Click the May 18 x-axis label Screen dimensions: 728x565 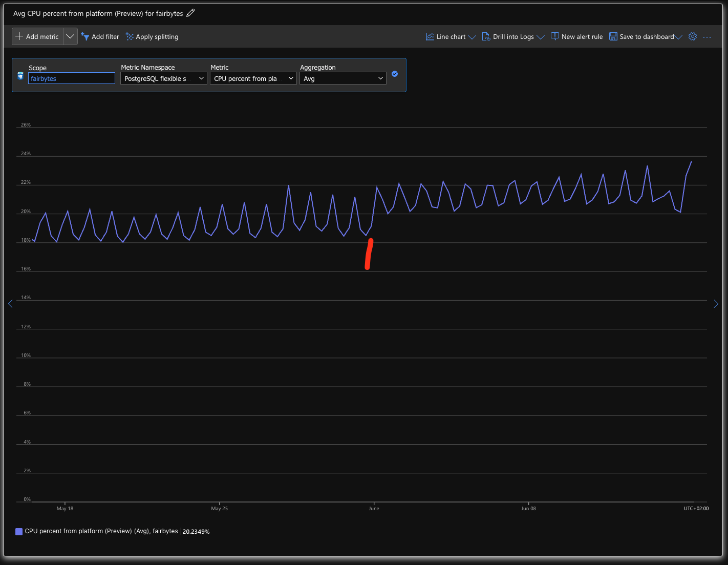pyautogui.click(x=65, y=509)
